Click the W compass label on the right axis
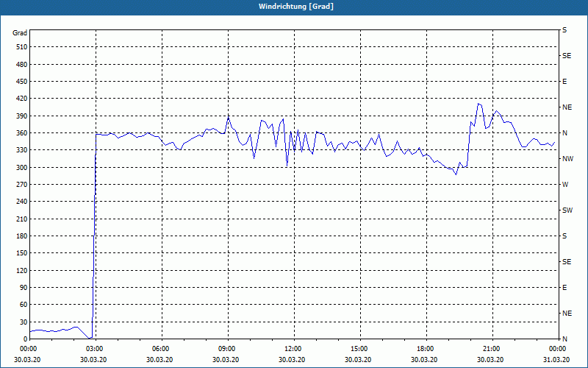The width and height of the screenshot is (588, 368). pos(565,185)
